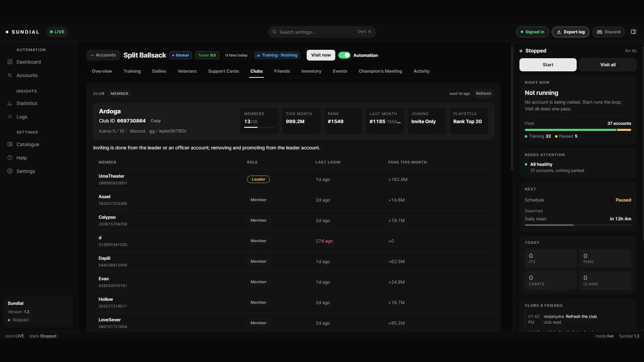Click the Fleet accounts progress bar
Viewport: 644px width, 362px height.
[x=578, y=130]
